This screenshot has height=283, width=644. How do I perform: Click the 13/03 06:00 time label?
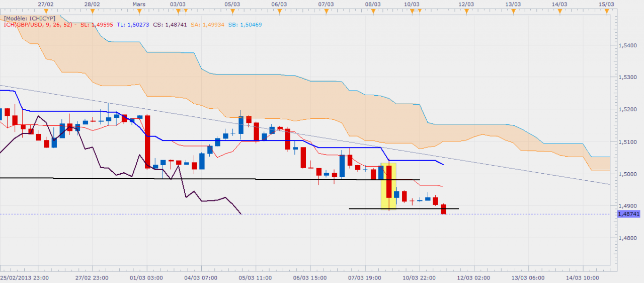(x=528, y=277)
